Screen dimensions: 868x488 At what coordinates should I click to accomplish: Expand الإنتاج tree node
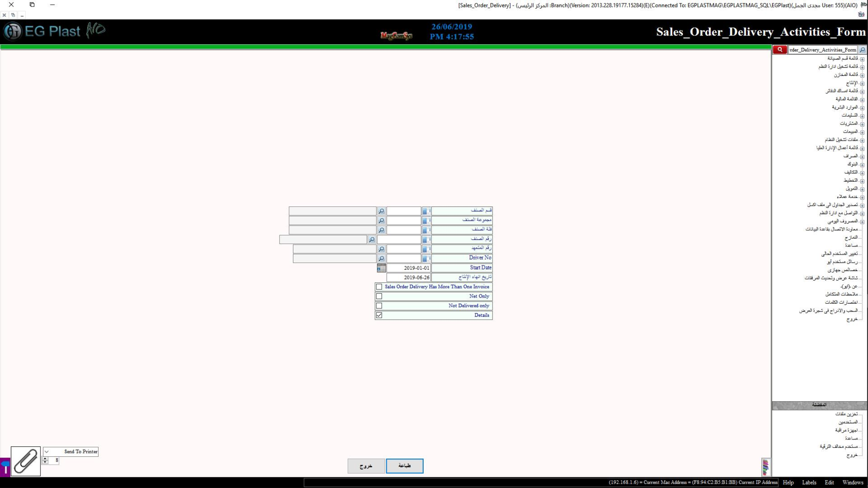point(862,84)
